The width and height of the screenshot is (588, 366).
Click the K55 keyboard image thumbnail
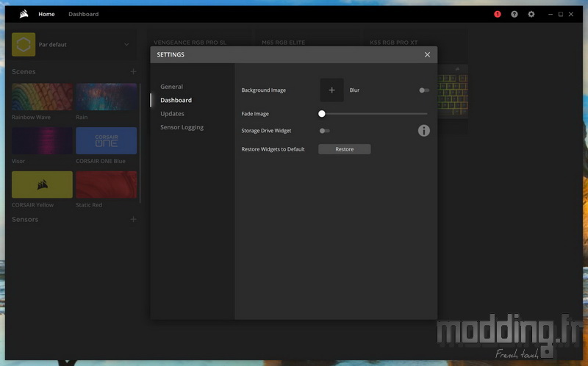[x=453, y=92]
